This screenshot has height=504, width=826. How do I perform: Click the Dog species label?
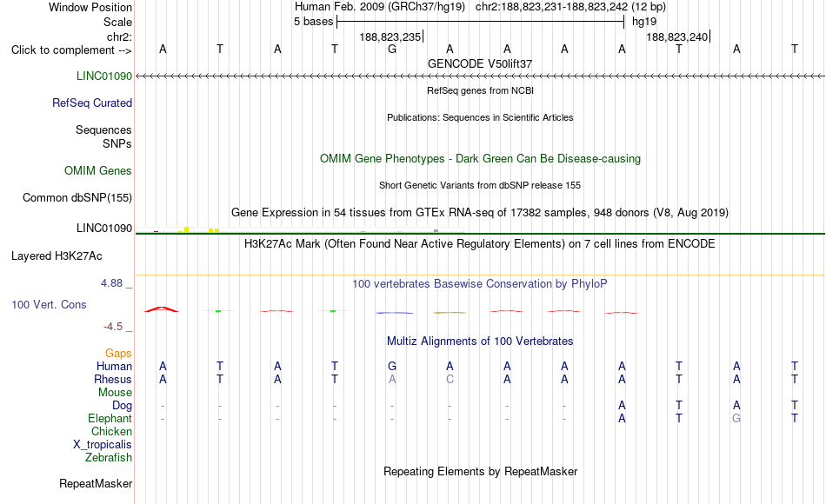(x=123, y=406)
